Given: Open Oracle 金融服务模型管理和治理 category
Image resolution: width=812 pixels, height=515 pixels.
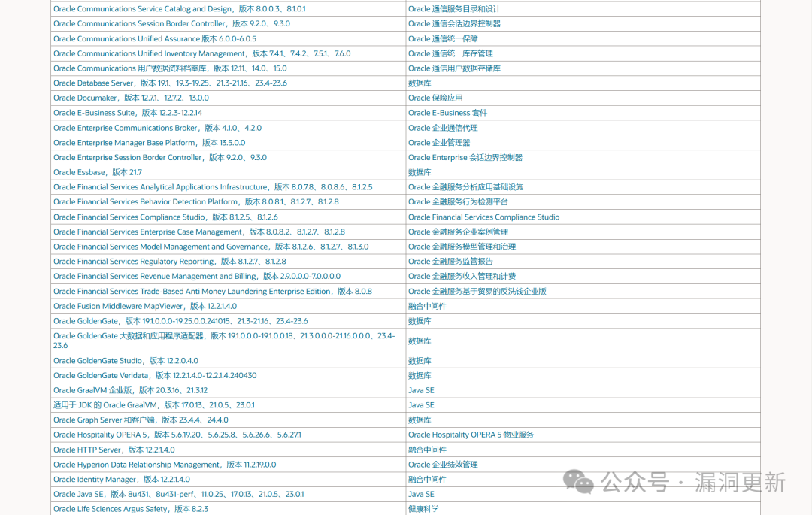Looking at the screenshot, I should (462, 247).
